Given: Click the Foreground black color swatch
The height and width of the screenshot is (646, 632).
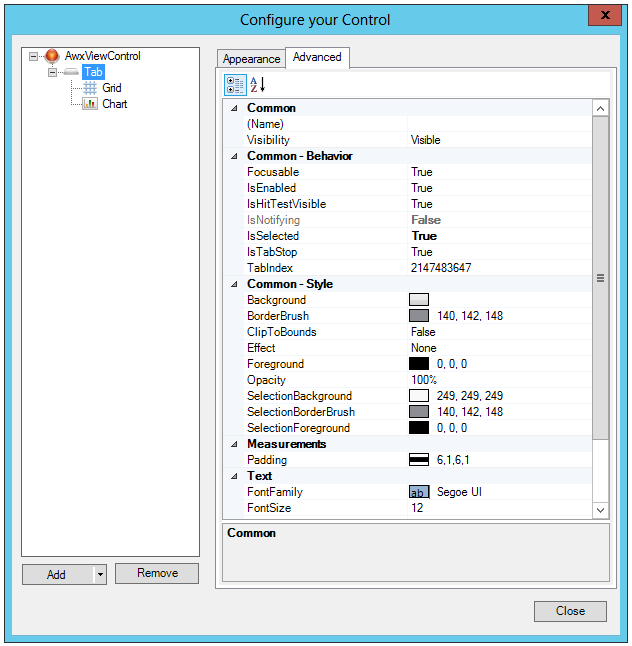Looking at the screenshot, I should coord(419,364).
